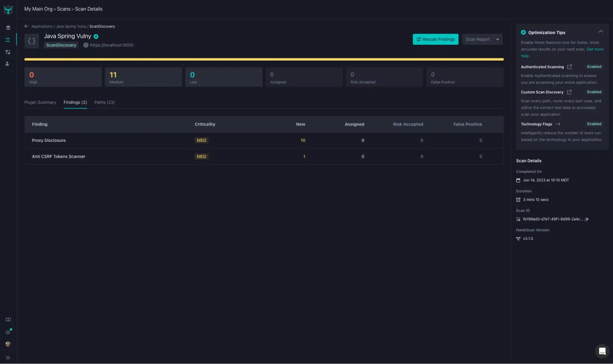The width and height of the screenshot is (613, 364).
Task: Click the Scan ID value fb199ad3
Action: click(x=553, y=219)
